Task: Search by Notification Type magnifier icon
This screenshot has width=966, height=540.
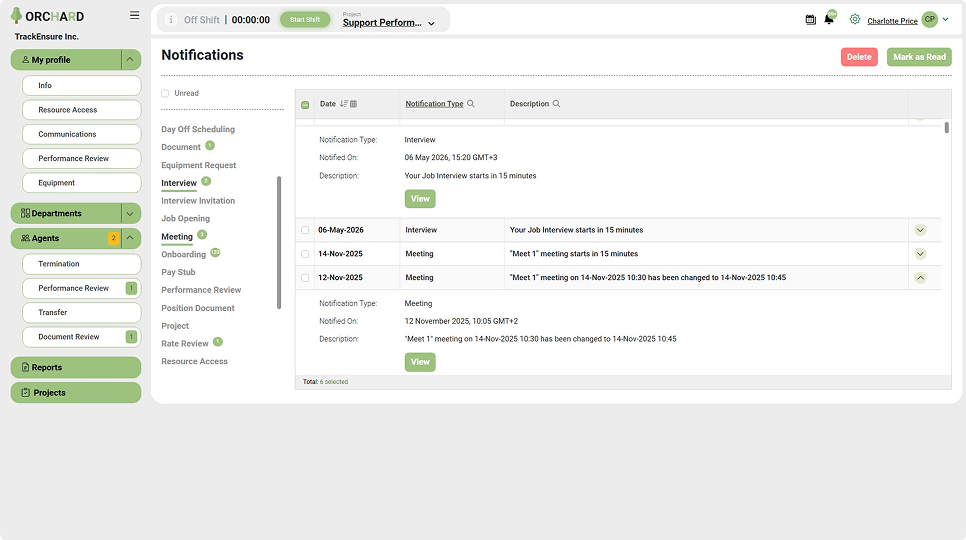Action: [471, 104]
